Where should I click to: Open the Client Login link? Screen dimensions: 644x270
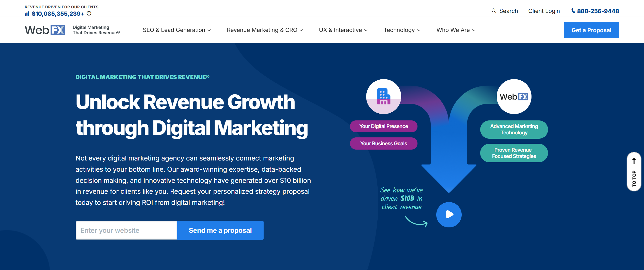click(544, 11)
